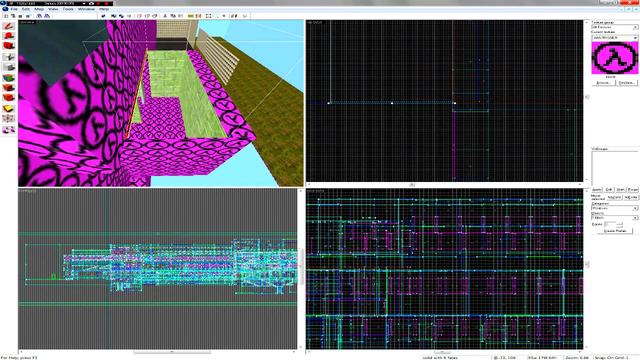The image size is (640, 360).
Task: Click side view horizontal scrollbar thumb
Action: (x=442, y=352)
